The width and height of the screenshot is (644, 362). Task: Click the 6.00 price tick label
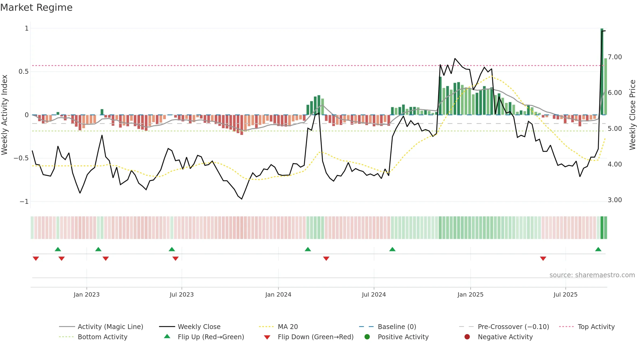pyautogui.click(x=615, y=93)
